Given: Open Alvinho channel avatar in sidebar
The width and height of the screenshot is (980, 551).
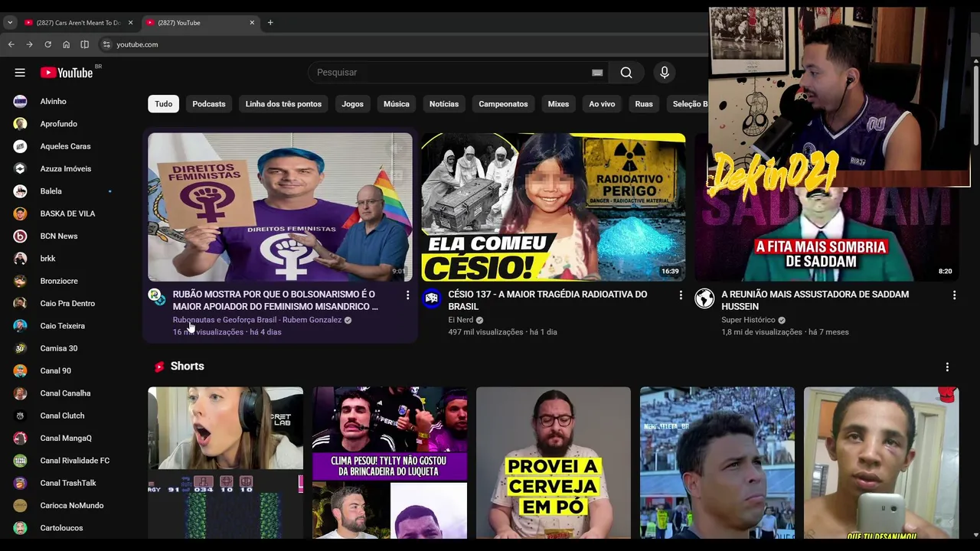Looking at the screenshot, I should click(21, 102).
